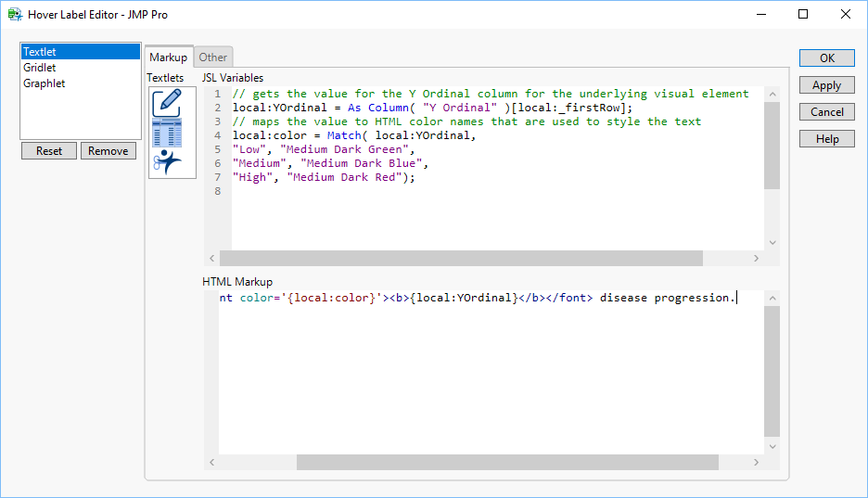This screenshot has width=868, height=498.
Task: Click JSL Variables horizontal scrollbar right arrow
Action: (756, 259)
